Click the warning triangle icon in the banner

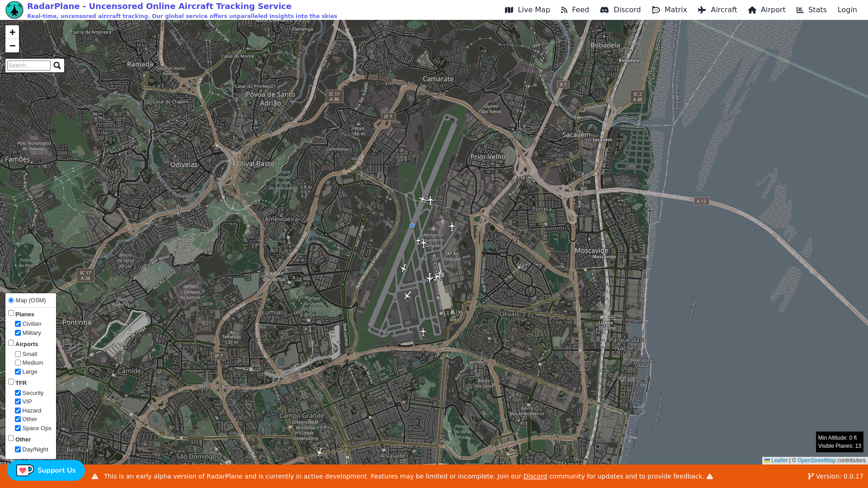click(x=95, y=476)
